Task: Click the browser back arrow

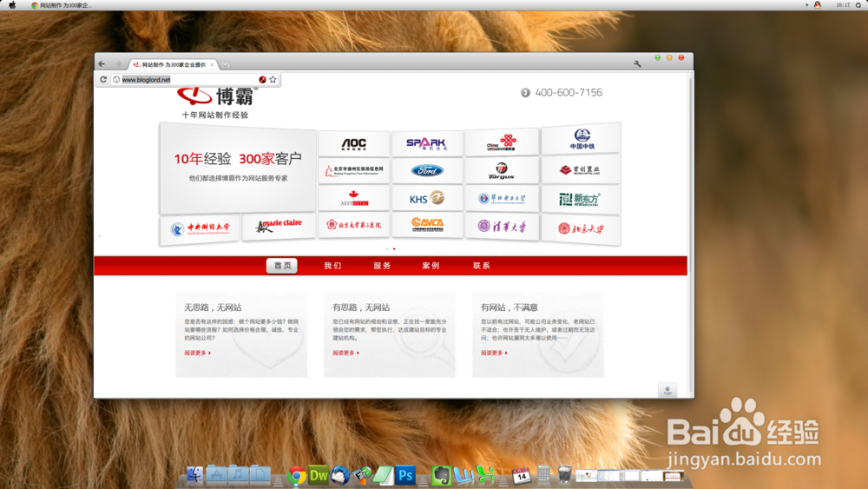Action: coord(102,64)
